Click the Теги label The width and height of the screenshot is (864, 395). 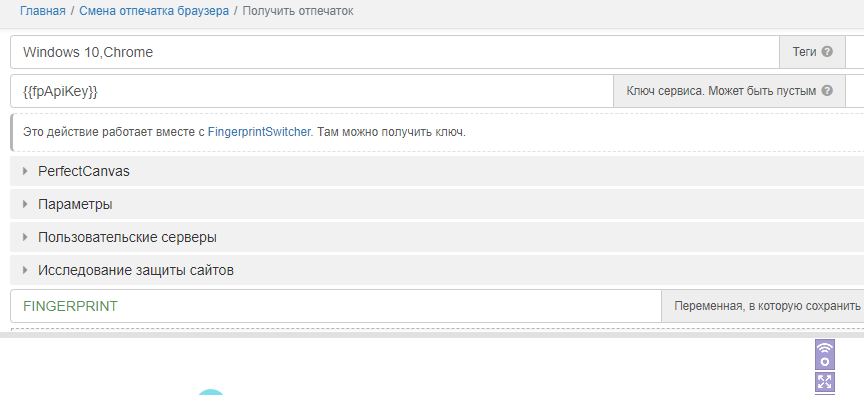click(x=804, y=52)
